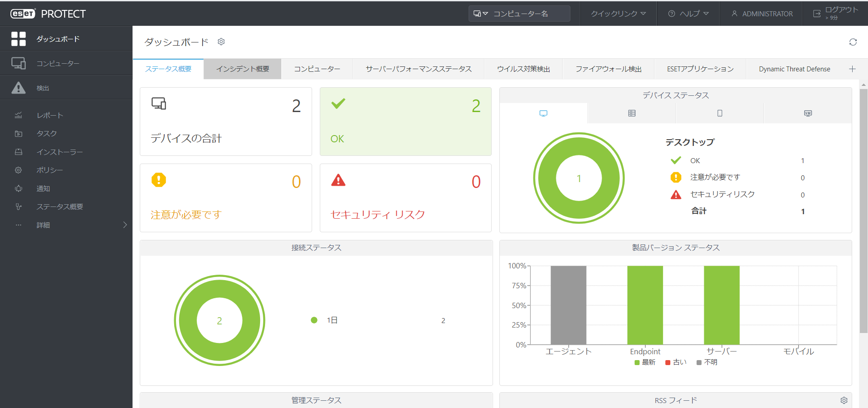Click the ログアウト button
The image size is (868, 408).
click(x=836, y=13)
